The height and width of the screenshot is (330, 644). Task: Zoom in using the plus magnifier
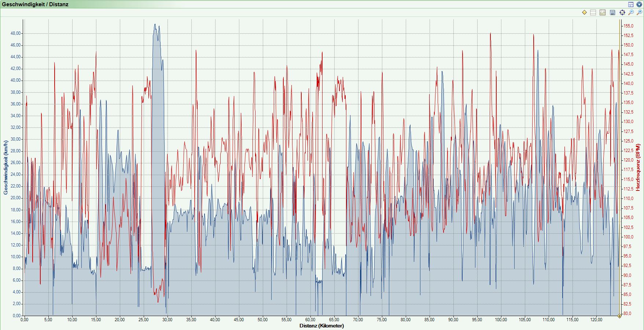640,12
